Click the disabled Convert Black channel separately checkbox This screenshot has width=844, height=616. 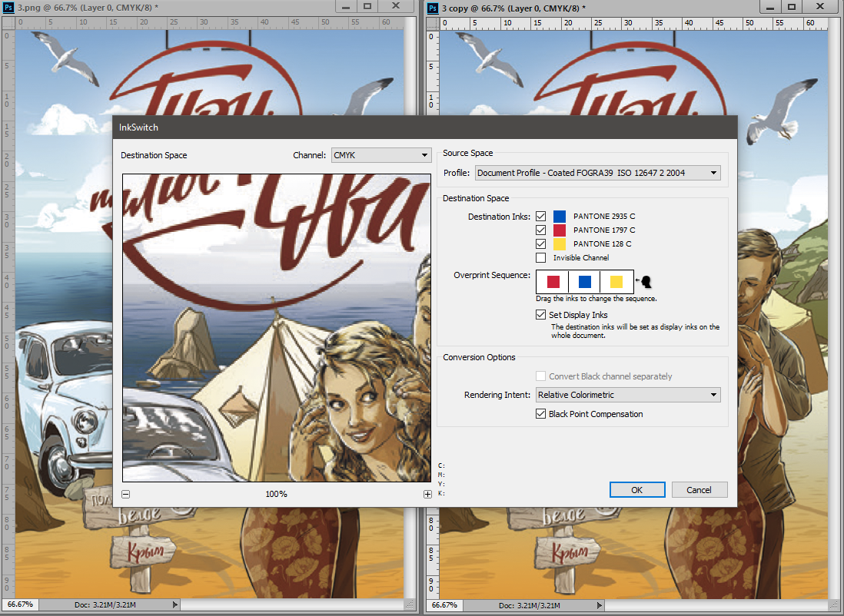(541, 376)
